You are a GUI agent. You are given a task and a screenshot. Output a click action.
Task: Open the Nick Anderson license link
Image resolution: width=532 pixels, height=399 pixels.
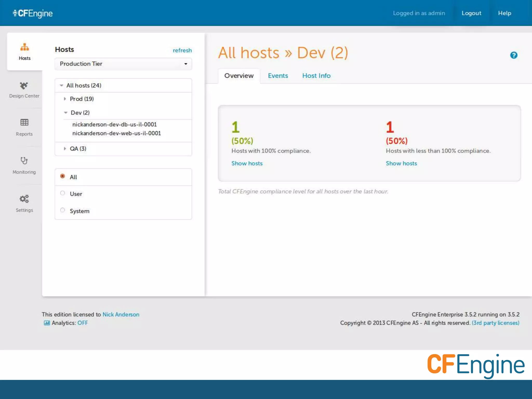click(x=121, y=315)
